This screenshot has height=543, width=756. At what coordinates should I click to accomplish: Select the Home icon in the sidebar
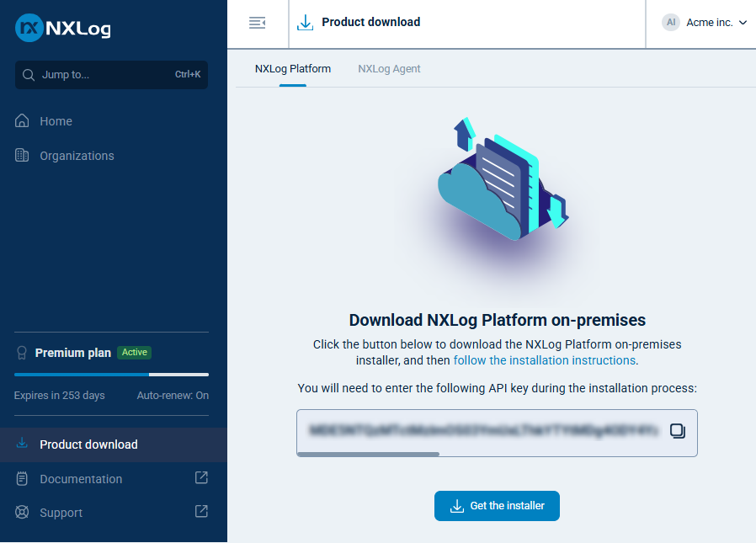[21, 120]
